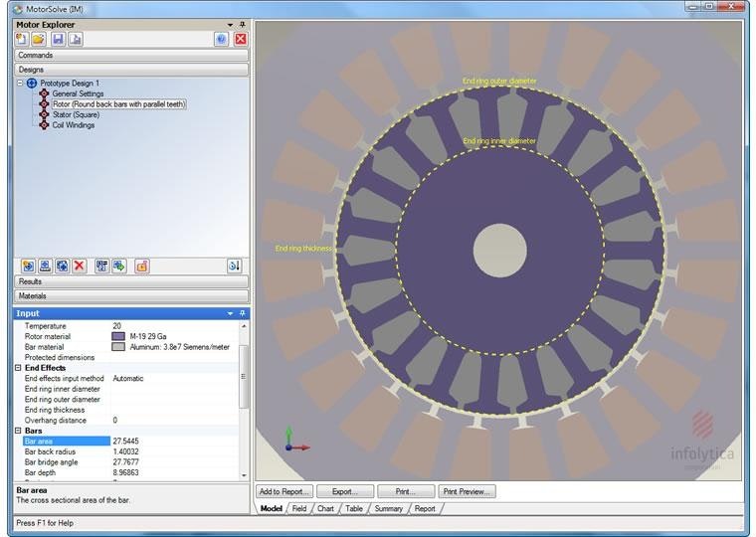Switch to the Table tab
This screenshot has width=756, height=537.
tap(354, 508)
